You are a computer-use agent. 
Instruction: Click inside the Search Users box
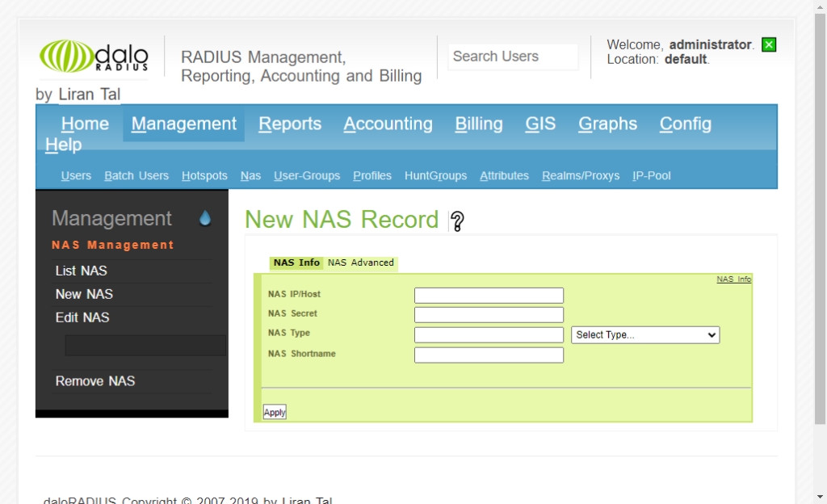coord(512,57)
